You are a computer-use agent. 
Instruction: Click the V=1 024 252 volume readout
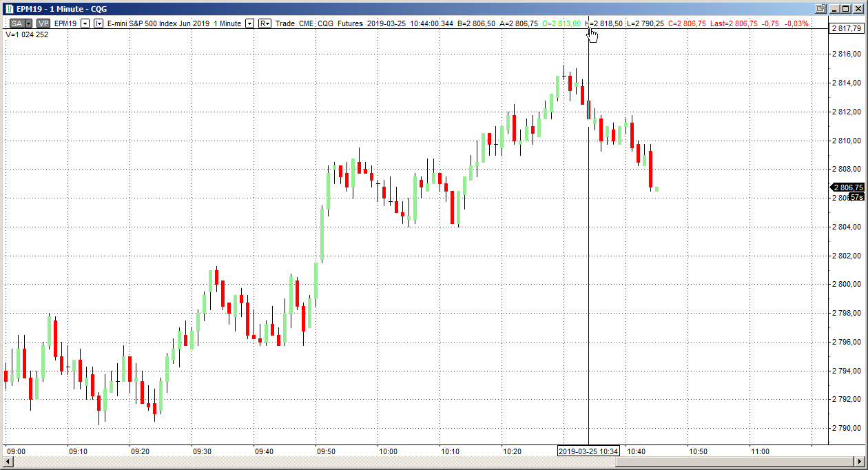click(27, 34)
